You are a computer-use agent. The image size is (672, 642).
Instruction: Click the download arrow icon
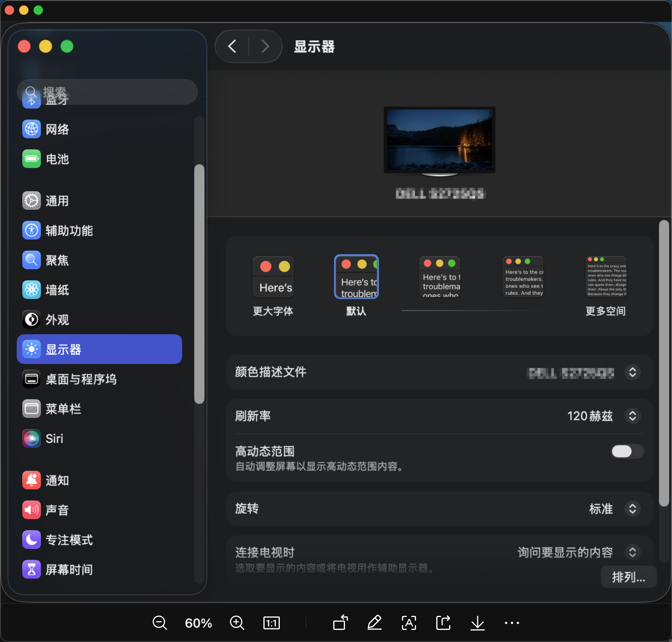477,623
